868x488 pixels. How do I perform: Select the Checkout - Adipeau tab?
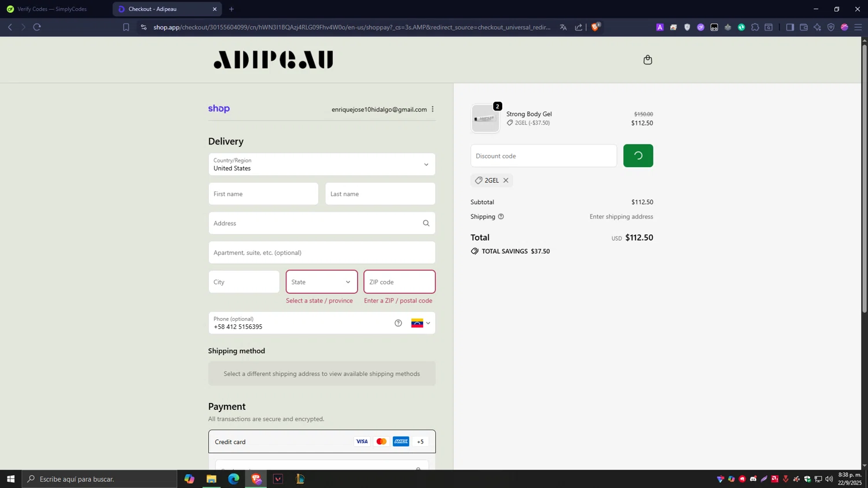[167, 9]
